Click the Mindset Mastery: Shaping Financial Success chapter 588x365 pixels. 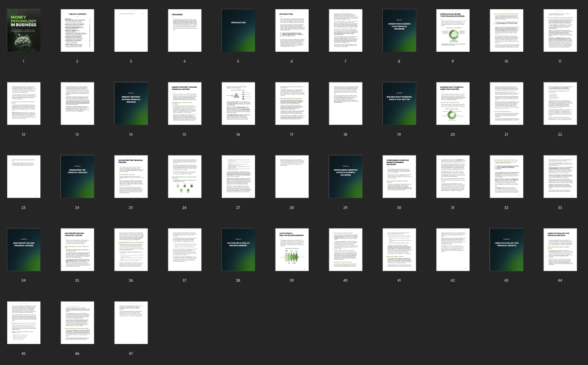[131, 103]
